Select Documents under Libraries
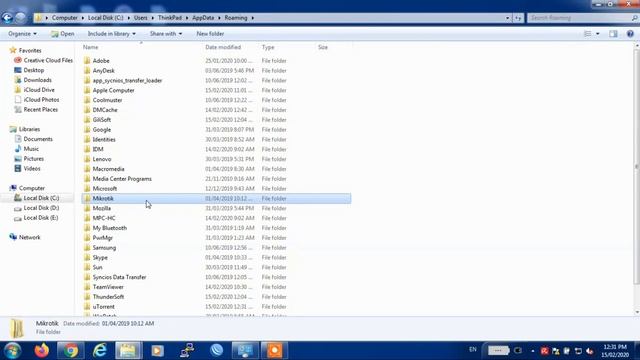 pos(34,139)
